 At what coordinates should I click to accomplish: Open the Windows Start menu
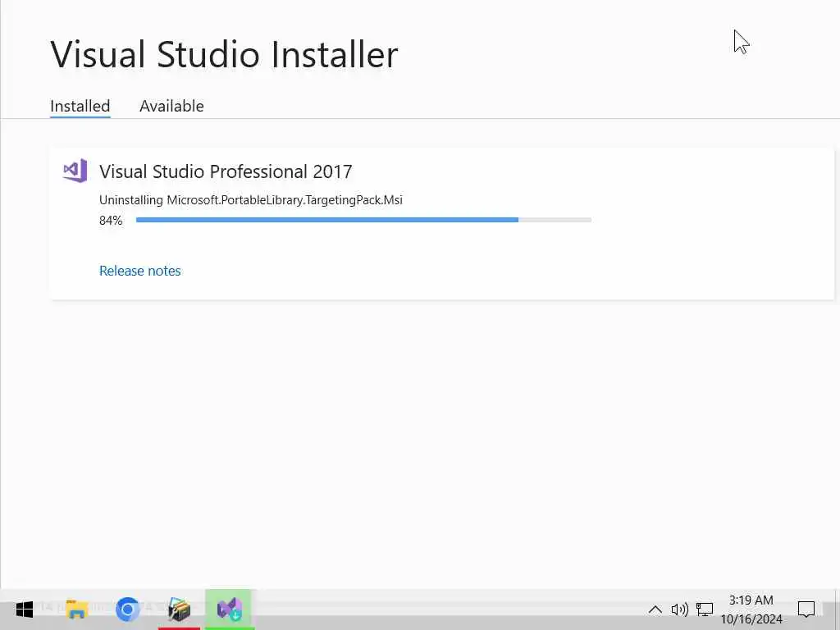click(x=24, y=609)
